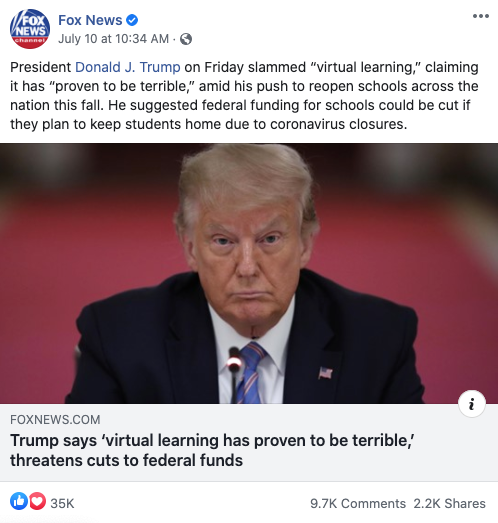Open the Fox News profile picture
Image resolution: width=498 pixels, height=523 pixels.
tap(30, 29)
